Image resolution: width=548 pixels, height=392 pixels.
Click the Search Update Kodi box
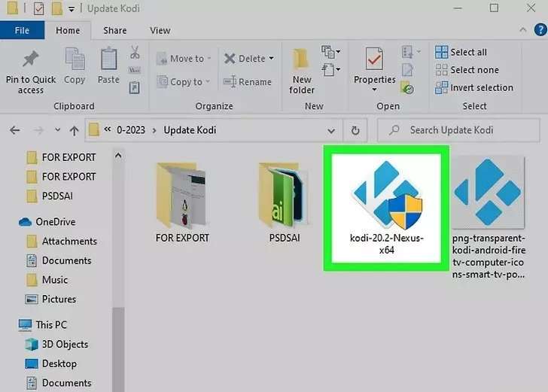click(x=458, y=130)
